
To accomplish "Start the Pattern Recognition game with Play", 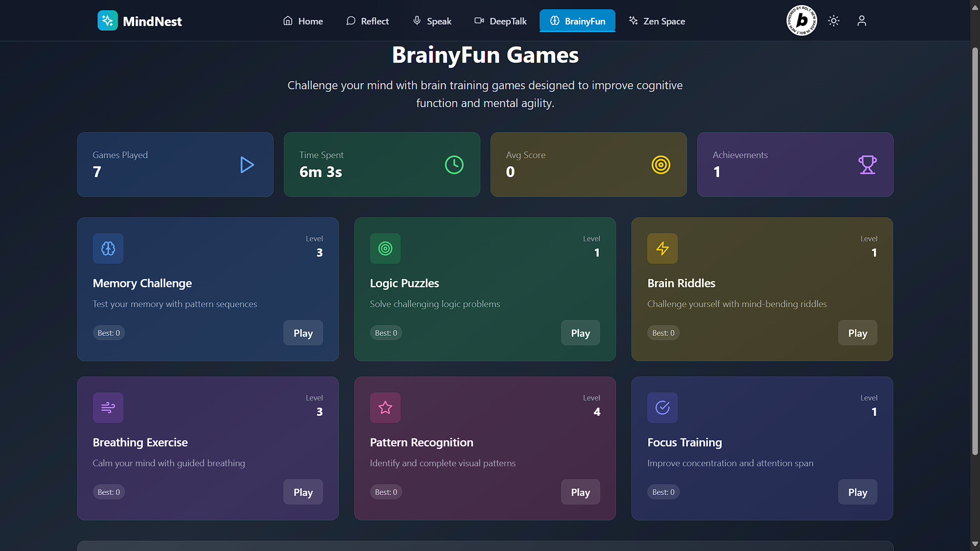I will click(x=580, y=492).
